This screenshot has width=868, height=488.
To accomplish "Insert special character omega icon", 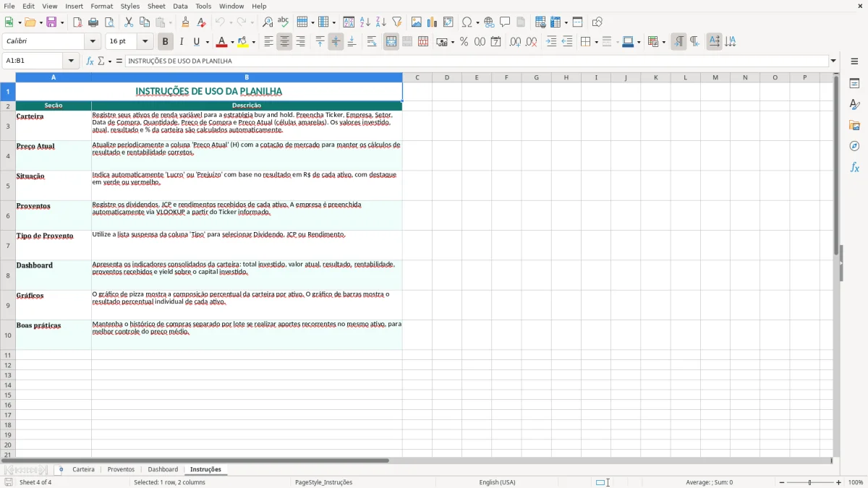I will [x=467, y=22].
